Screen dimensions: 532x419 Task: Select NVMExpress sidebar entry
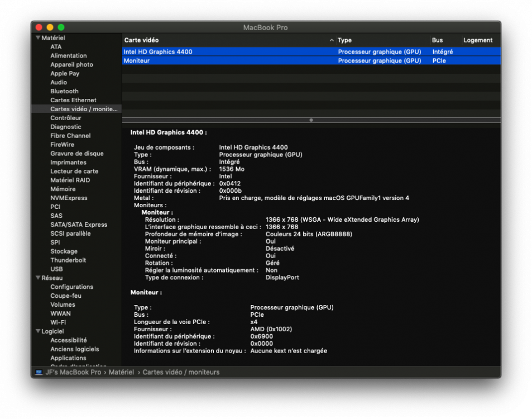(x=69, y=198)
